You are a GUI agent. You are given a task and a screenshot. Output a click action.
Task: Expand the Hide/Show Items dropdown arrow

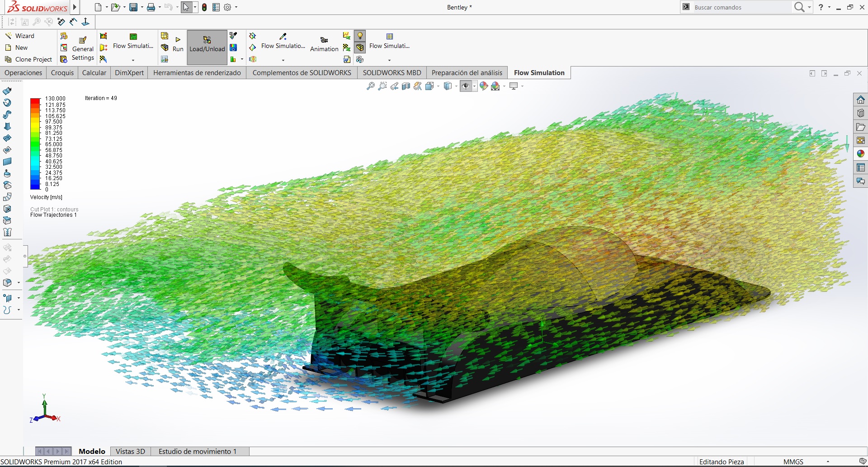[474, 86]
